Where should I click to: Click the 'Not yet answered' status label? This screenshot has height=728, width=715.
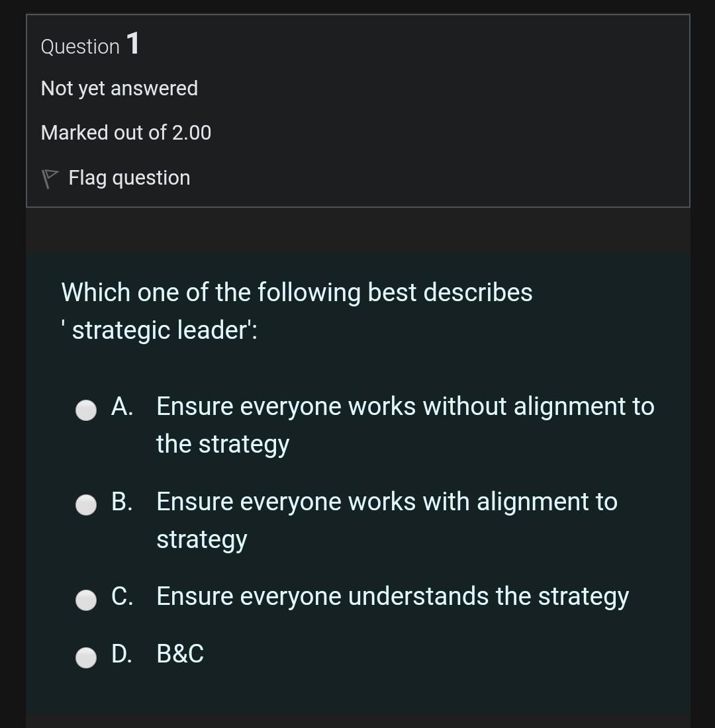point(119,88)
